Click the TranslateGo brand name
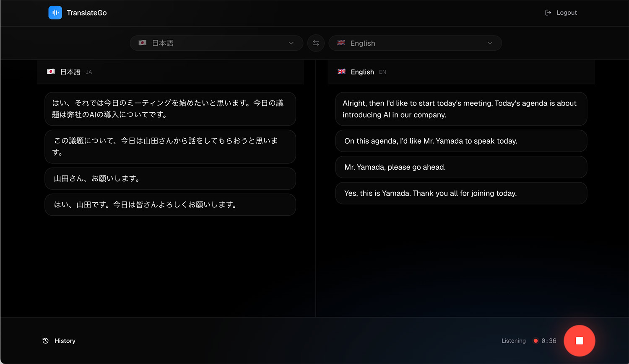This screenshot has width=629, height=364. (x=87, y=13)
